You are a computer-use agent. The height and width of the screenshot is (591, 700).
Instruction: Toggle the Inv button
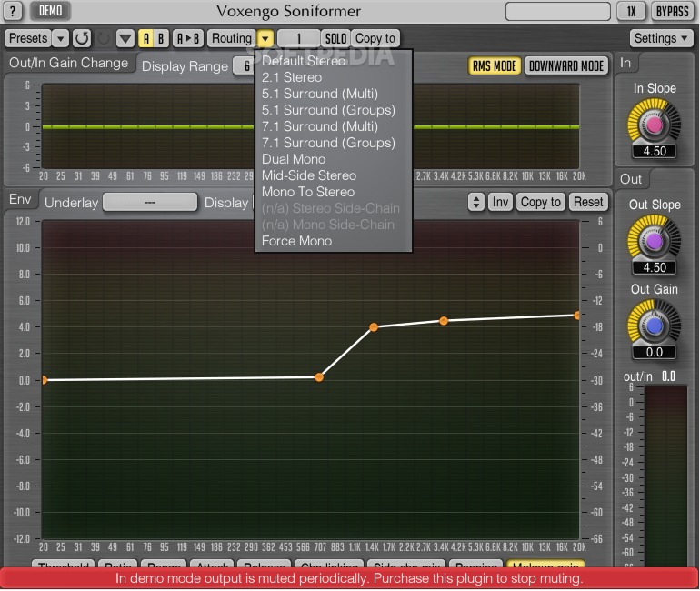[x=500, y=202]
